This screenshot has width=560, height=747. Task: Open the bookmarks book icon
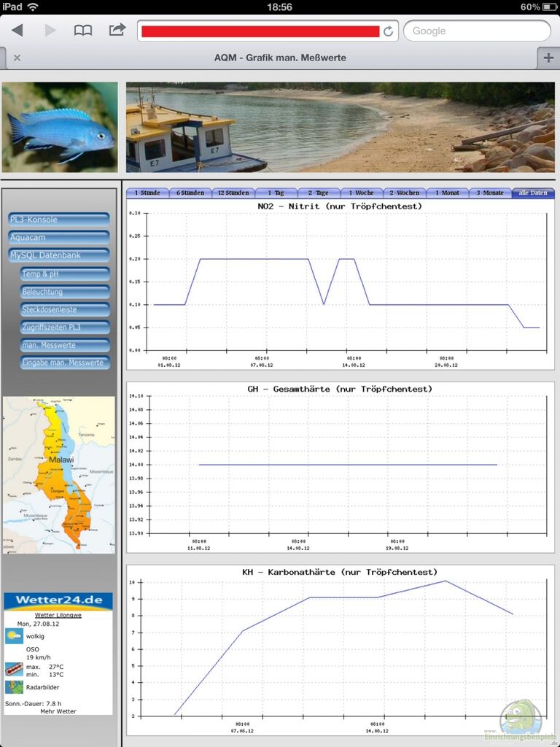click(x=83, y=31)
